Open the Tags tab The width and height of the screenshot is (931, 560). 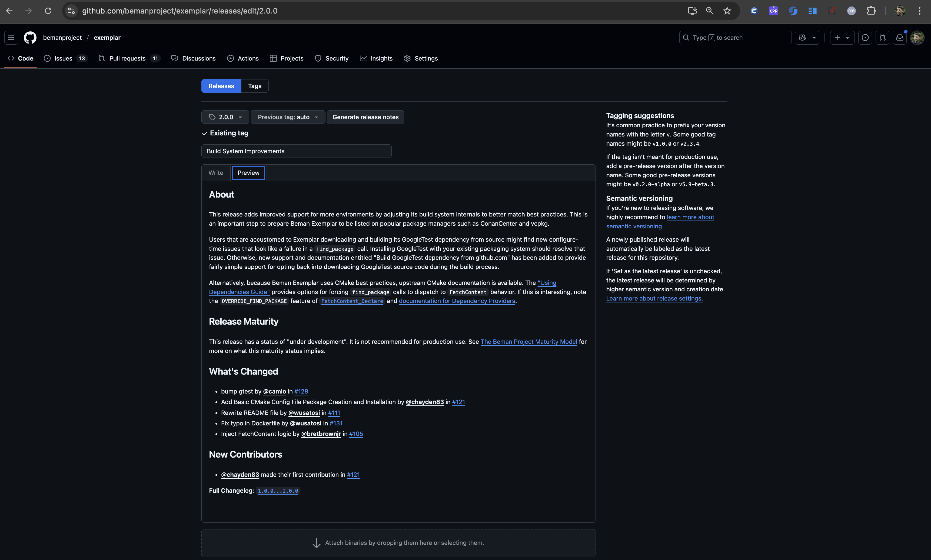click(254, 86)
